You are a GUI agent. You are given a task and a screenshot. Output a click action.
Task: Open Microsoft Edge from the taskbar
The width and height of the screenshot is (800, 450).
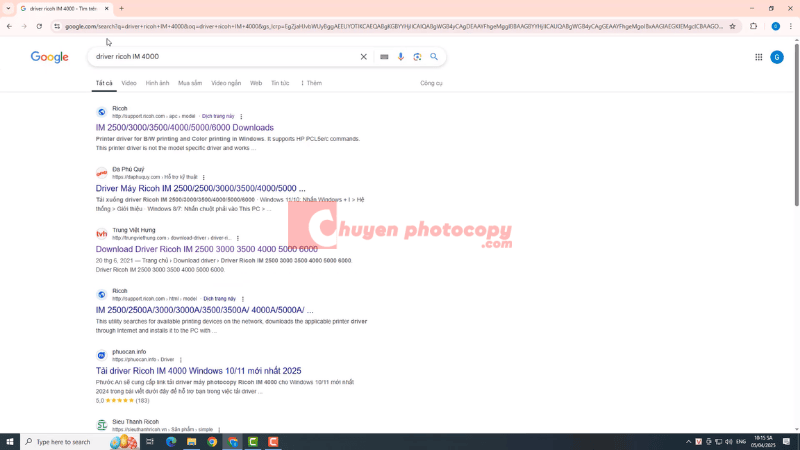(x=171, y=442)
